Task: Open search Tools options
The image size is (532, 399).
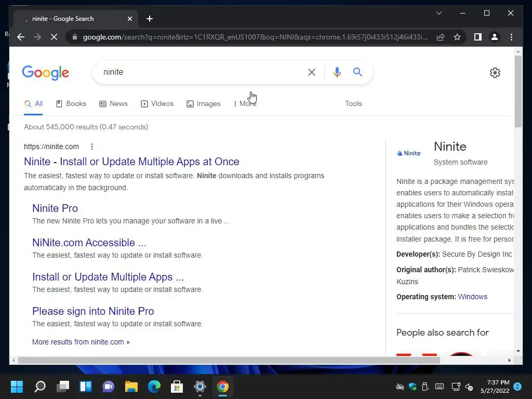Action: click(353, 104)
